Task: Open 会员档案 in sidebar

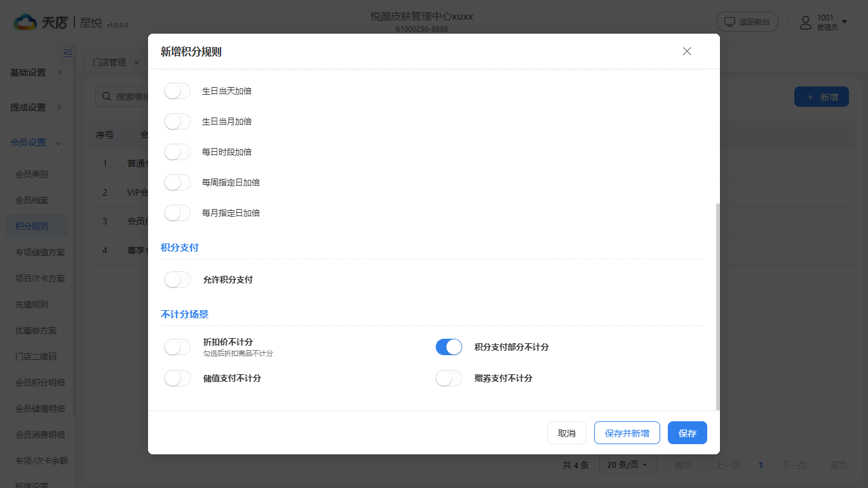Action: coord(32,200)
